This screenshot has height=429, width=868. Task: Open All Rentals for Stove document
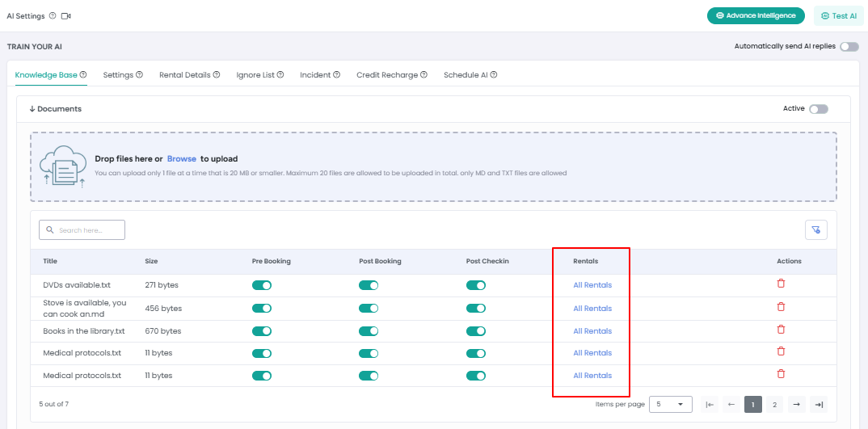coord(592,309)
